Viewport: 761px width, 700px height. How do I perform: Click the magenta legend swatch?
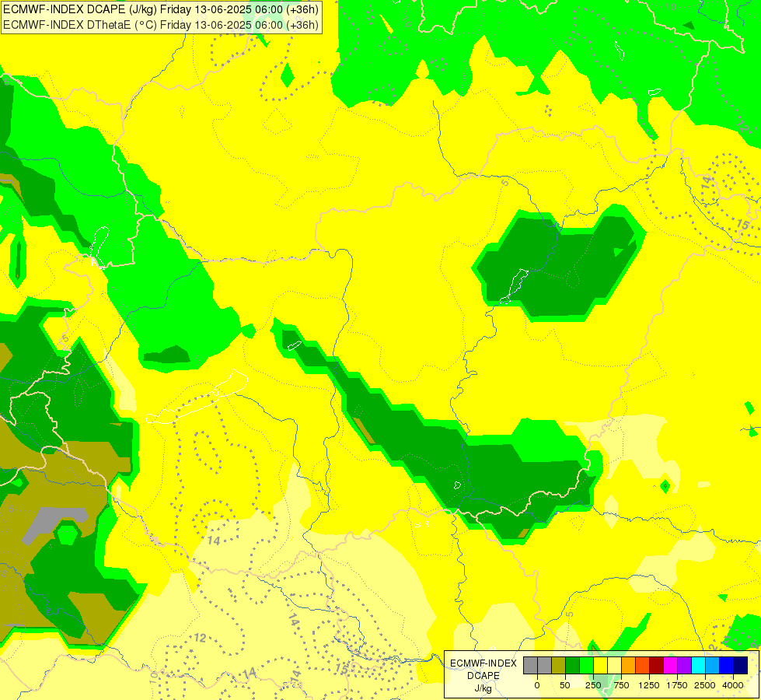(x=670, y=665)
